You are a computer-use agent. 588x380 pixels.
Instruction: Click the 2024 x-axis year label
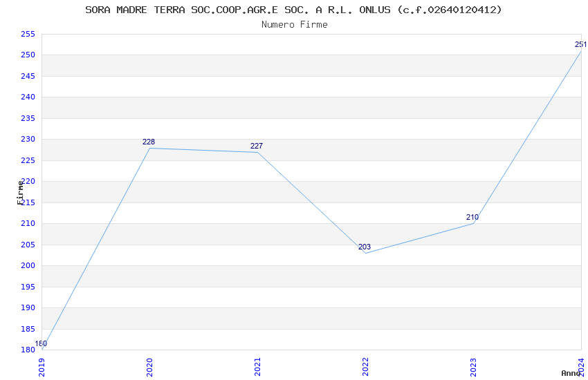click(582, 368)
